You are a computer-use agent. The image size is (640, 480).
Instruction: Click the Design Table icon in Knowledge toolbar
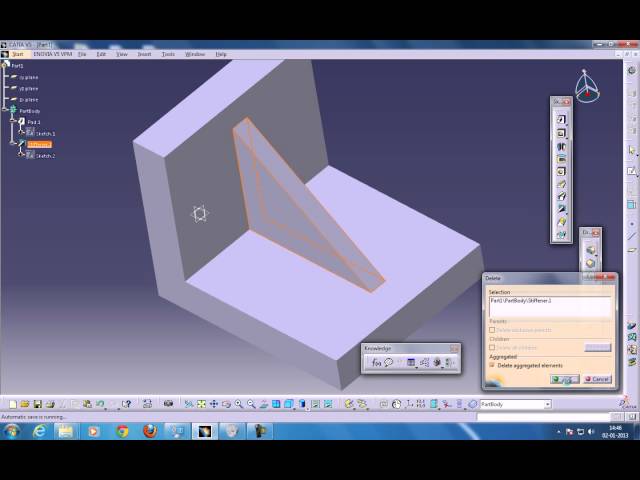pyautogui.click(x=411, y=362)
